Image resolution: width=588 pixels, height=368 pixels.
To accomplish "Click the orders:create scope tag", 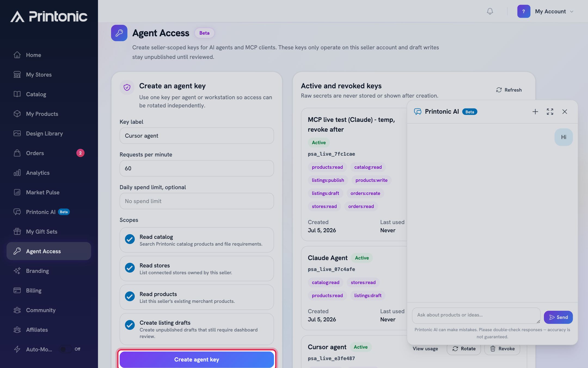I will [365, 193].
